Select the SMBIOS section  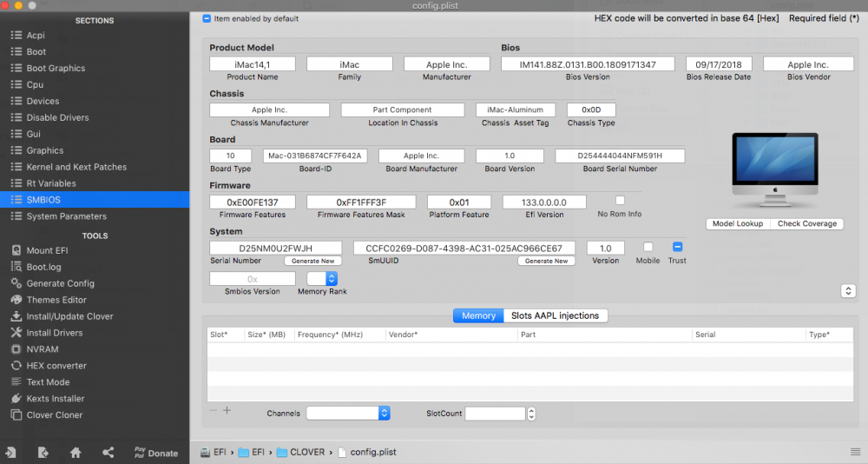(94, 200)
